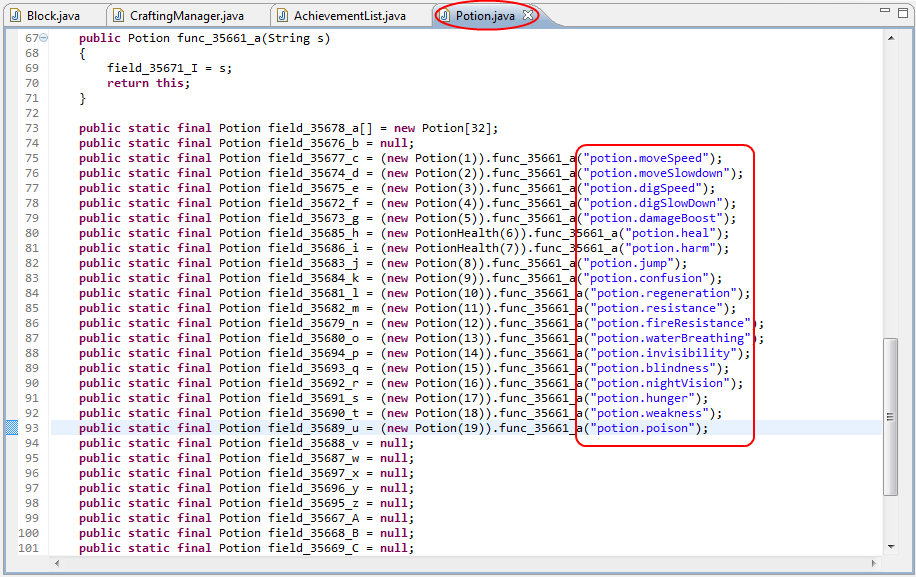Click the "potion.moveSlowdown" string
Viewport: 916px width, 577px height.
click(656, 173)
